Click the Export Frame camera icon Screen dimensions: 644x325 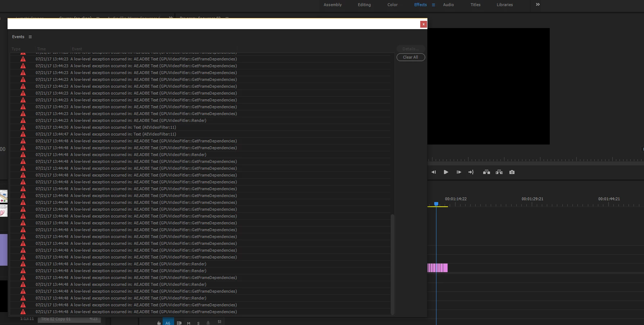[512, 172]
